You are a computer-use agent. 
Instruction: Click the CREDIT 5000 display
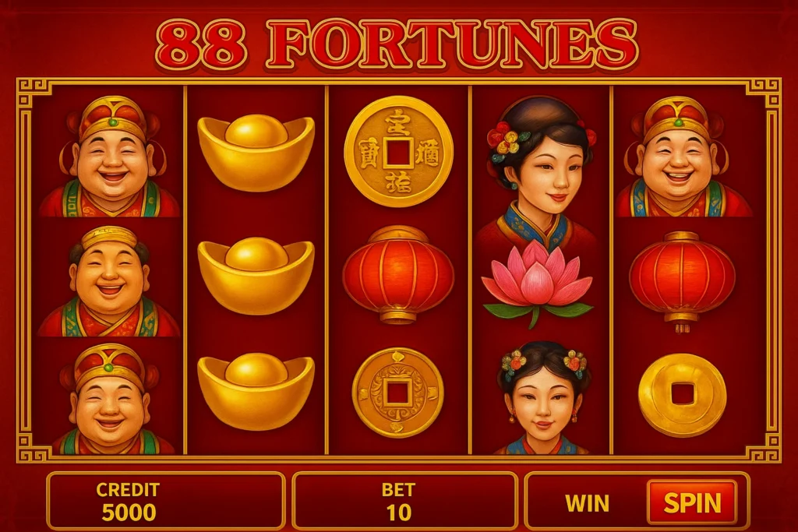[165, 502]
